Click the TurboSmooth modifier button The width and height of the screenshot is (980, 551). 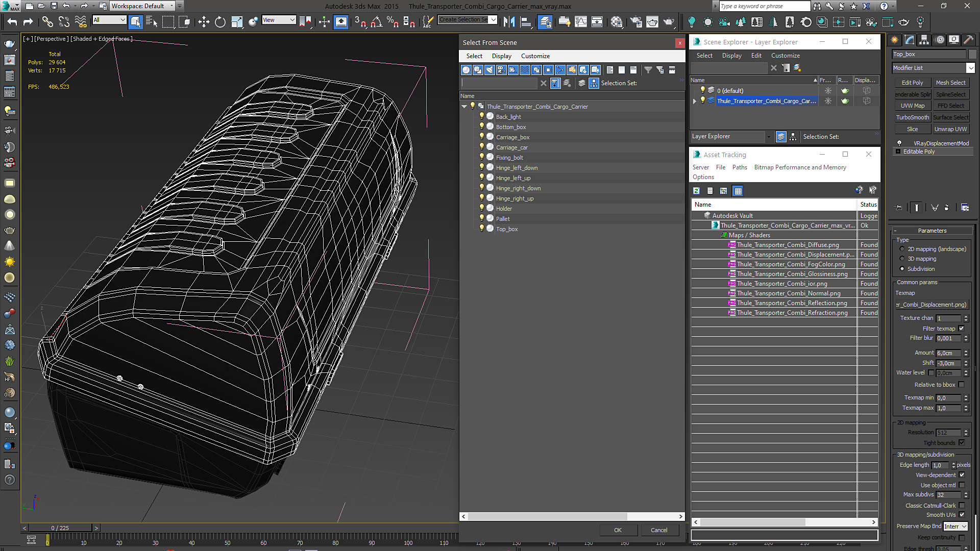[912, 117]
